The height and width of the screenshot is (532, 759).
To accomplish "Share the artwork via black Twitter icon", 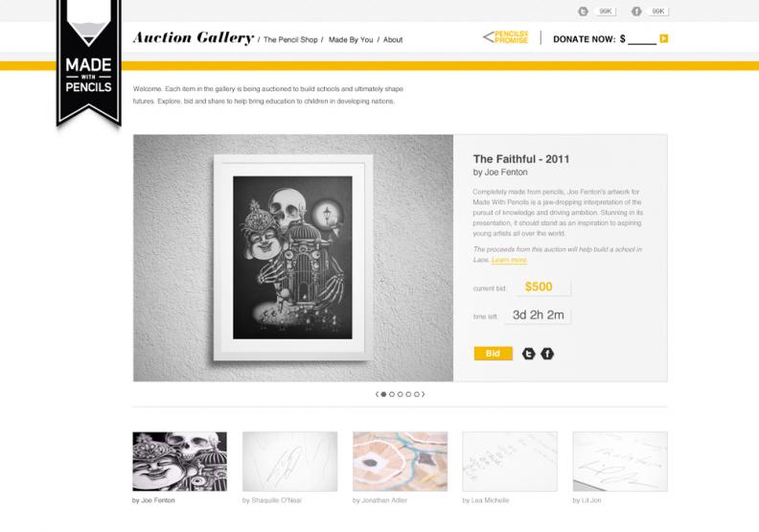I will point(529,354).
